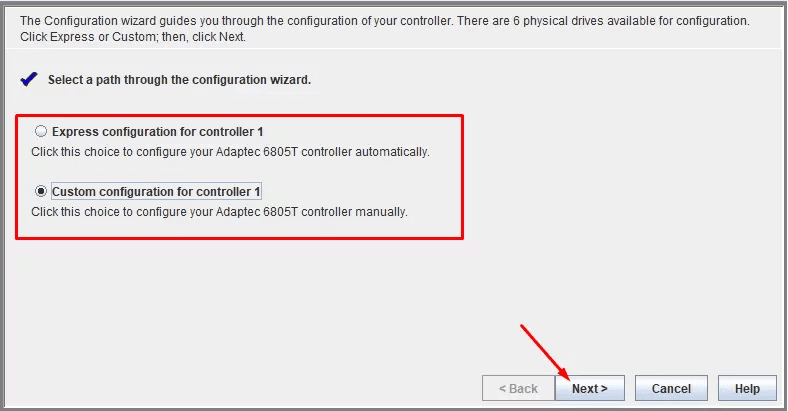The height and width of the screenshot is (411, 788).
Task: Click the red highlight box border
Action: 463,178
